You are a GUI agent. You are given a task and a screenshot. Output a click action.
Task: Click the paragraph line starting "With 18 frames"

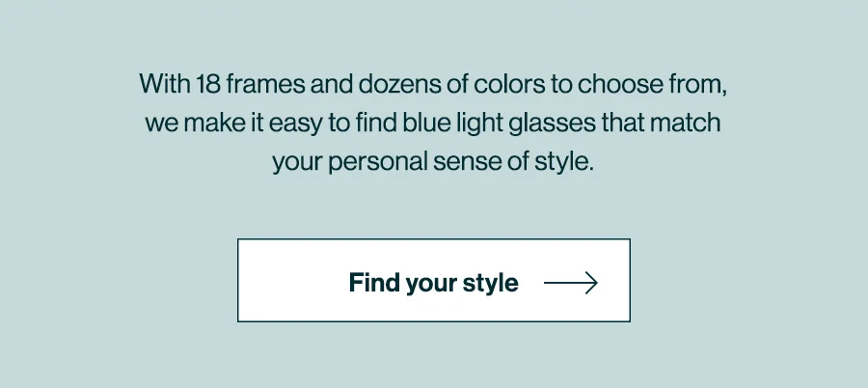tap(433, 84)
